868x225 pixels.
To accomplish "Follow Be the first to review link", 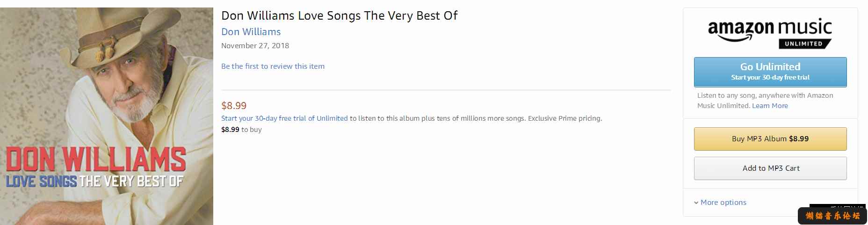I will [273, 66].
